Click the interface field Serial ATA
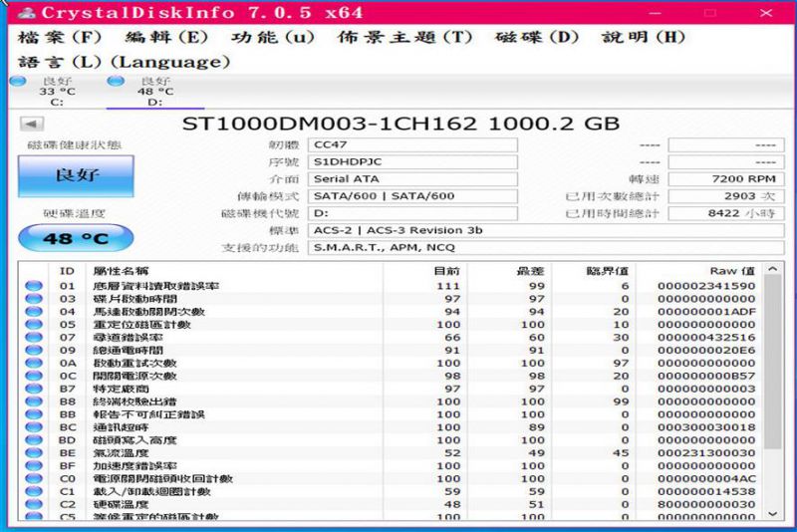797x532 pixels. (412, 179)
